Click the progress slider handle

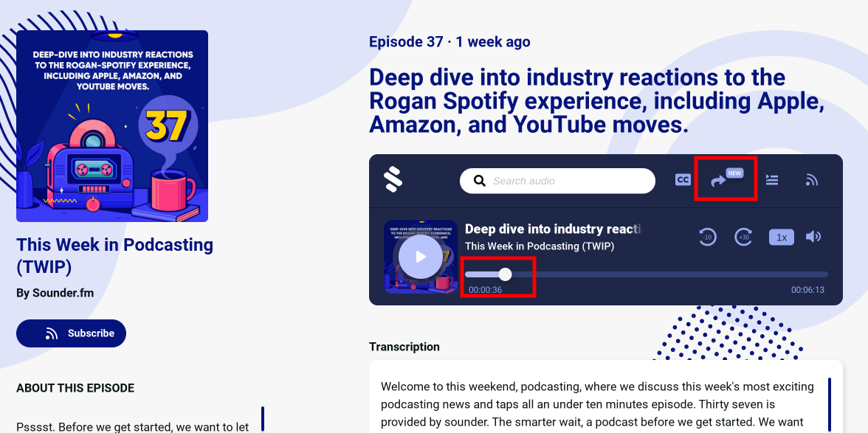point(506,274)
